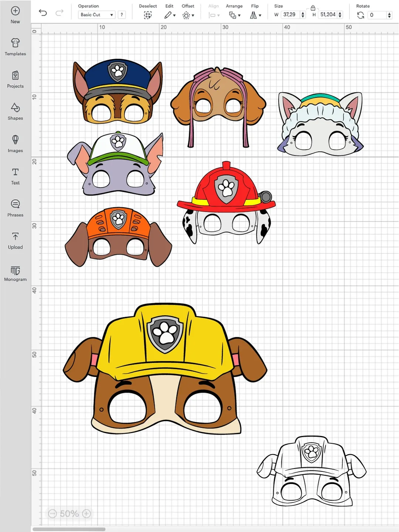Undo the last action
The width and height of the screenshot is (399, 532).
pos(43,13)
